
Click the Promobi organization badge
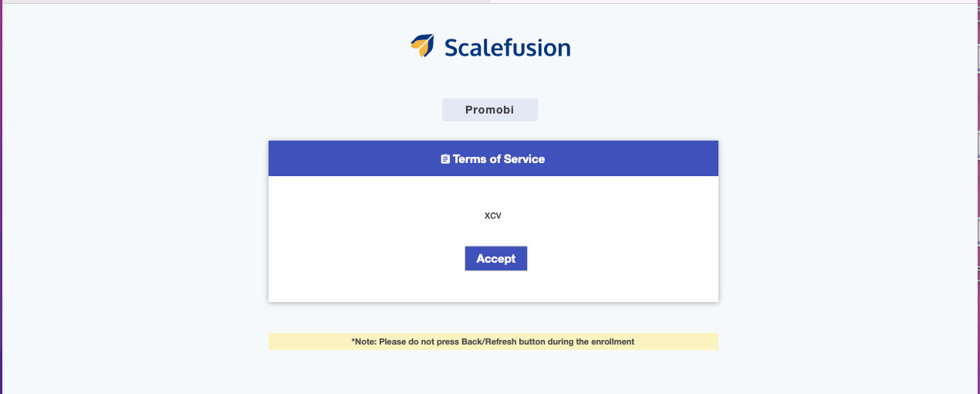(490, 110)
